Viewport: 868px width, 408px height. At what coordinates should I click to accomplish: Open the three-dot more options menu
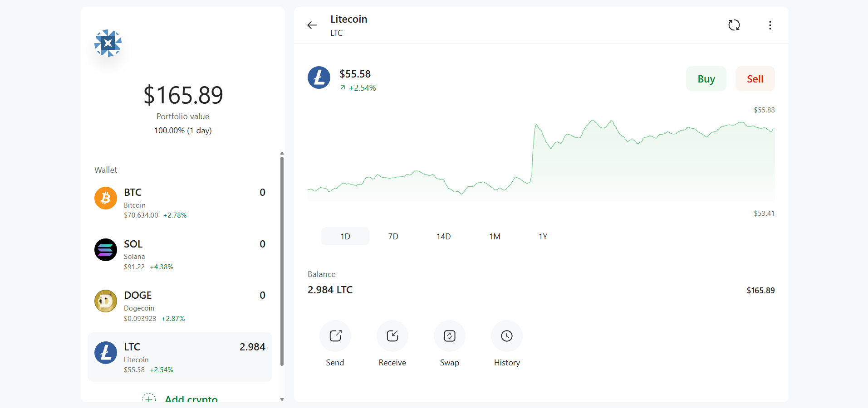[770, 25]
